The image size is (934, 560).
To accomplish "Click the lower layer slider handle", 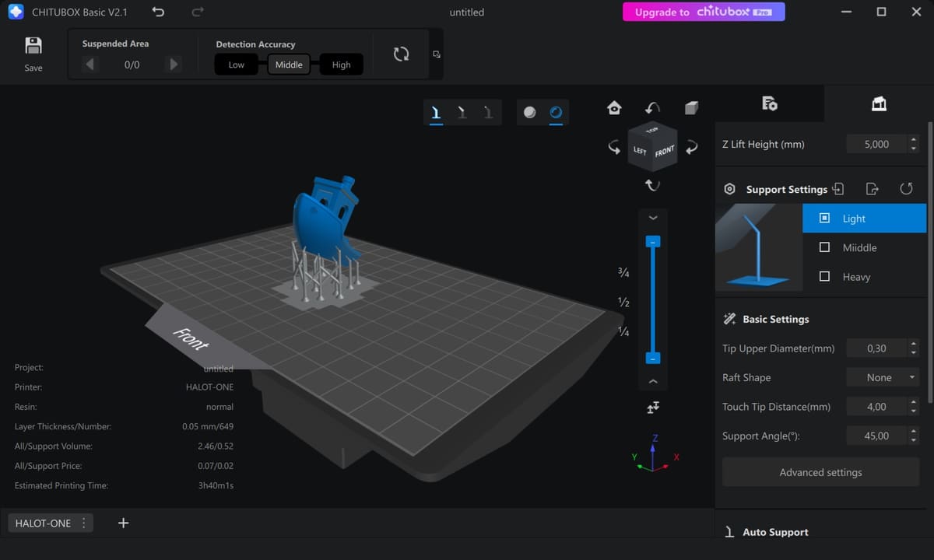I will point(654,358).
